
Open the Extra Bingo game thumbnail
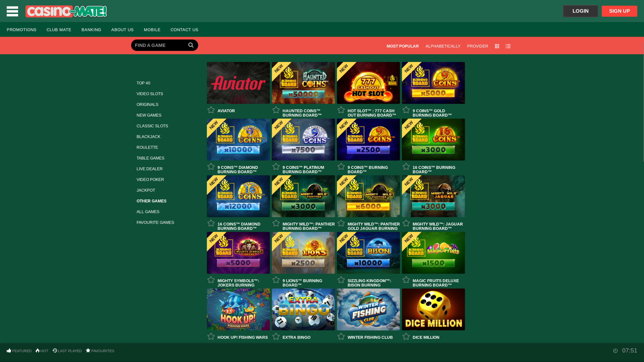click(x=303, y=309)
